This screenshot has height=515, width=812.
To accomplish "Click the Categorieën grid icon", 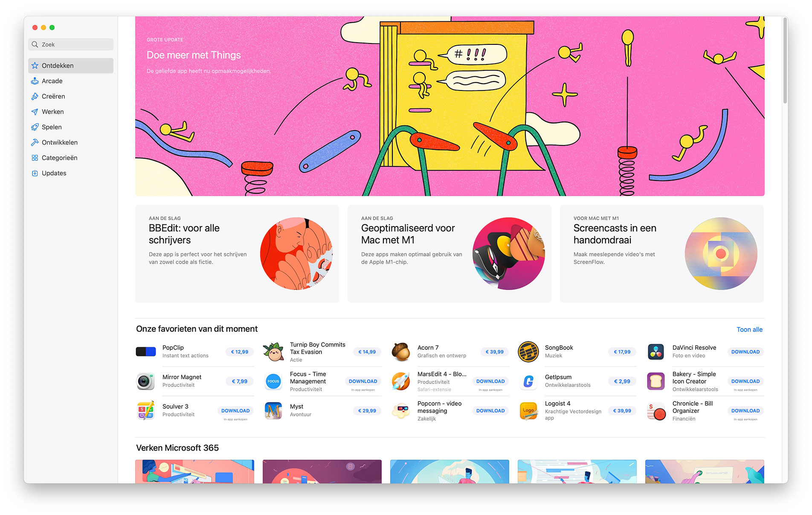I will [35, 158].
